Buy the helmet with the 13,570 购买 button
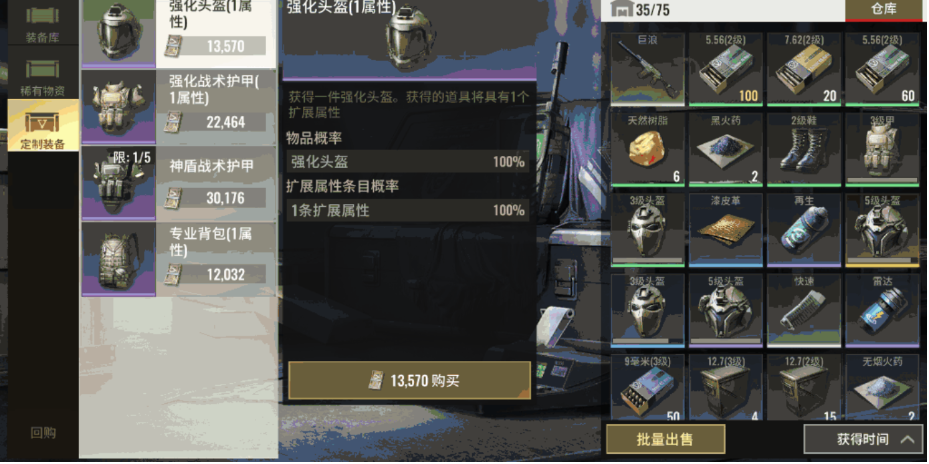 point(409,380)
